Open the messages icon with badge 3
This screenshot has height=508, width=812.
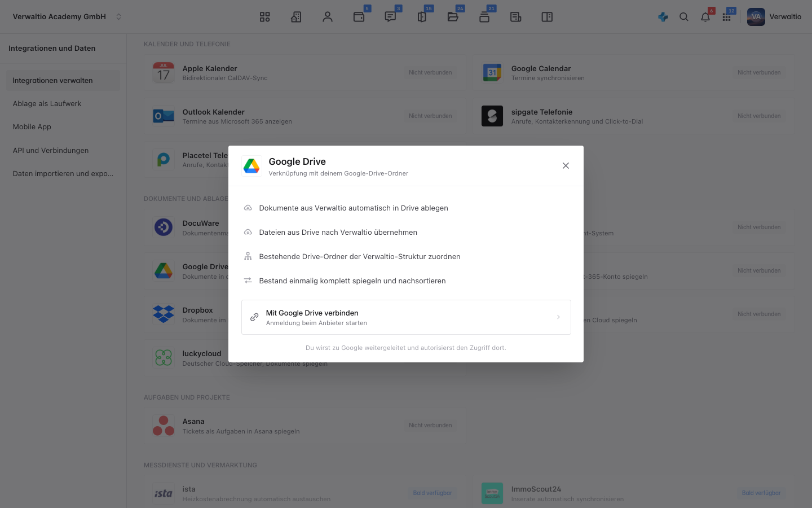(x=390, y=17)
